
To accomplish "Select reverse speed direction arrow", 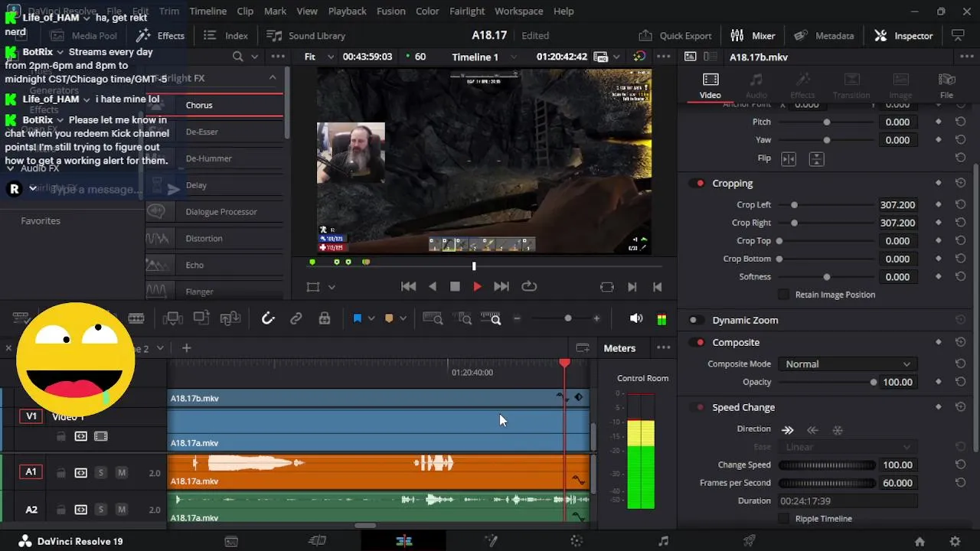I will 812,430.
